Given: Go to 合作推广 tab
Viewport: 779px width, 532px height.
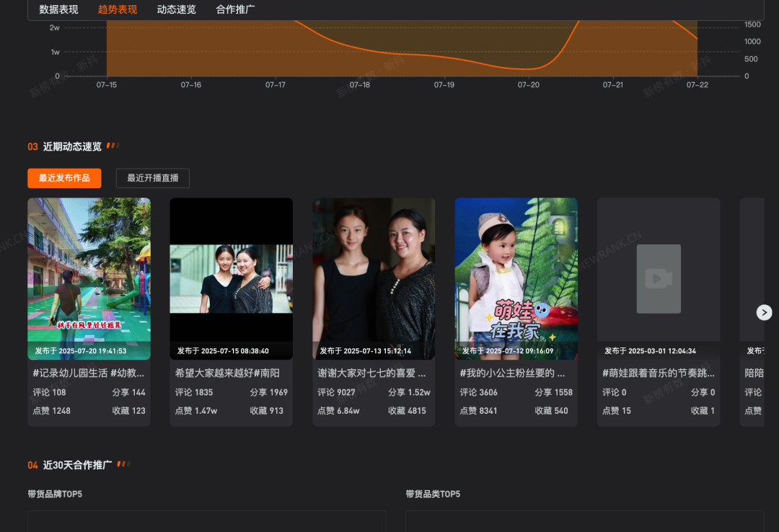Looking at the screenshot, I should 235,9.
